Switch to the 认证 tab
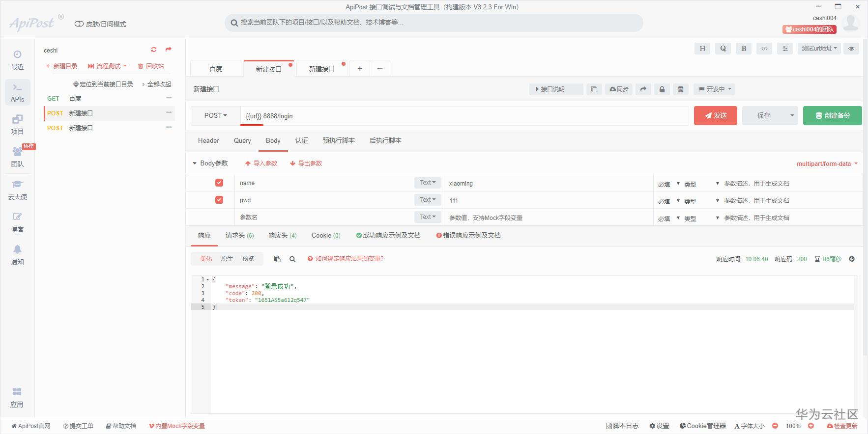The height and width of the screenshot is (434, 868). pos(302,141)
